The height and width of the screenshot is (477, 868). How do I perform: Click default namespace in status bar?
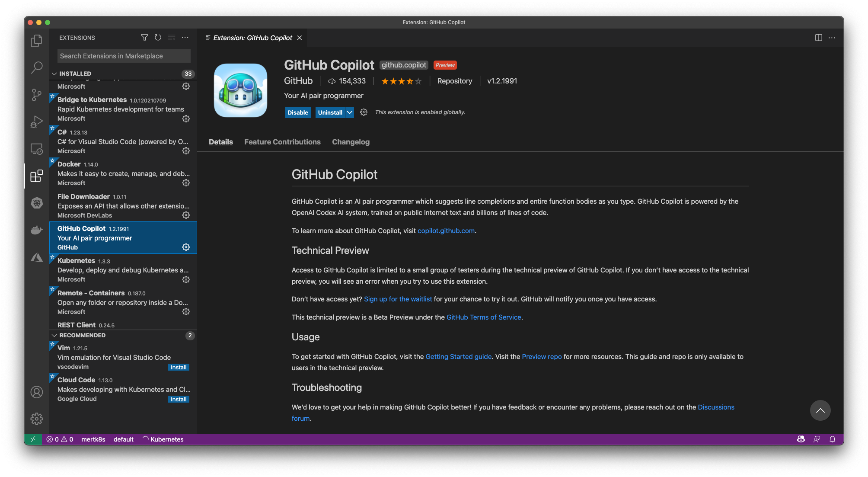coord(123,439)
